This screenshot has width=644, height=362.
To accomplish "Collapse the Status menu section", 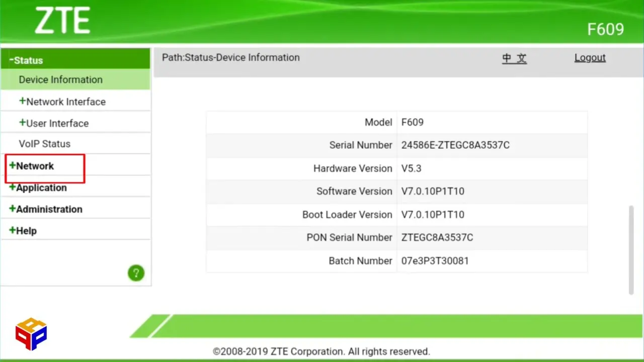I will click(28, 60).
